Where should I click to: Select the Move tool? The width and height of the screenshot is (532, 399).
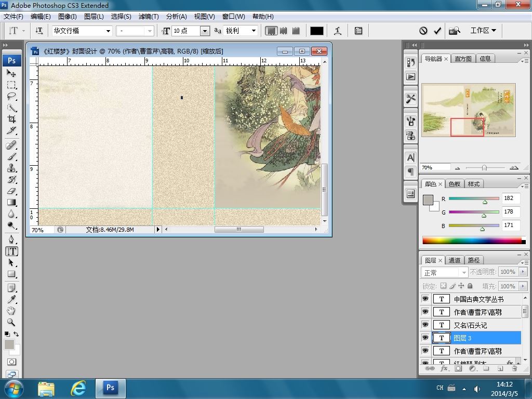11,73
